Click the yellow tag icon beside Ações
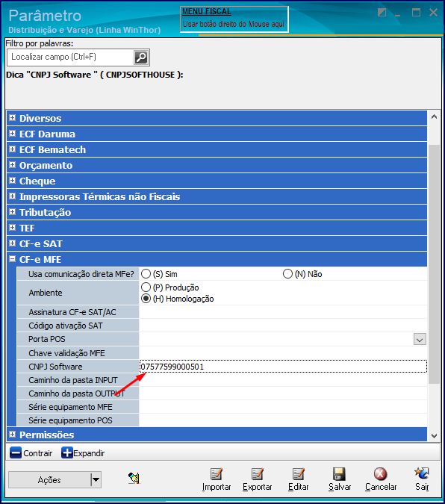The height and width of the screenshot is (504, 445). (134, 478)
